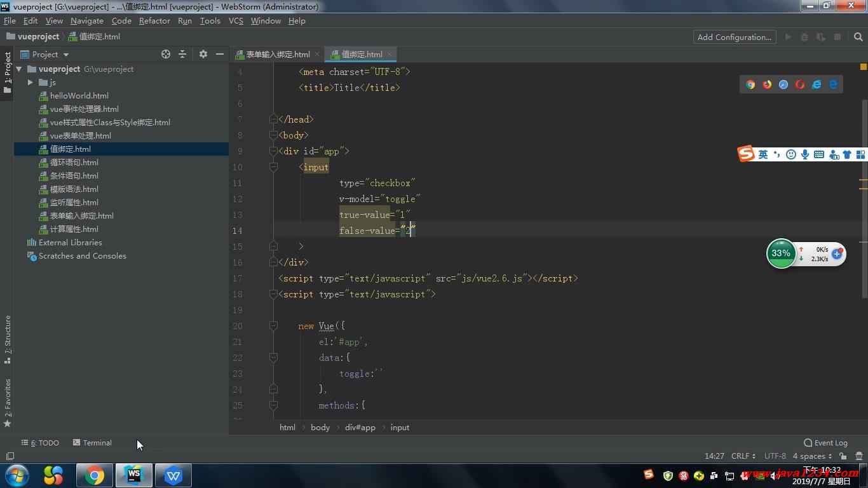868x488 pixels.
Task: Toggle Sogou punctuation mode button
Action: [x=777, y=154]
